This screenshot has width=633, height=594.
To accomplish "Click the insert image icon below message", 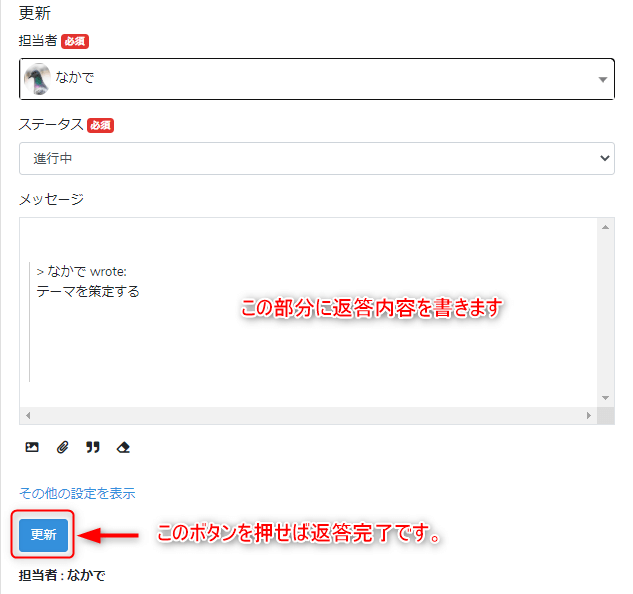I will tap(32, 447).
